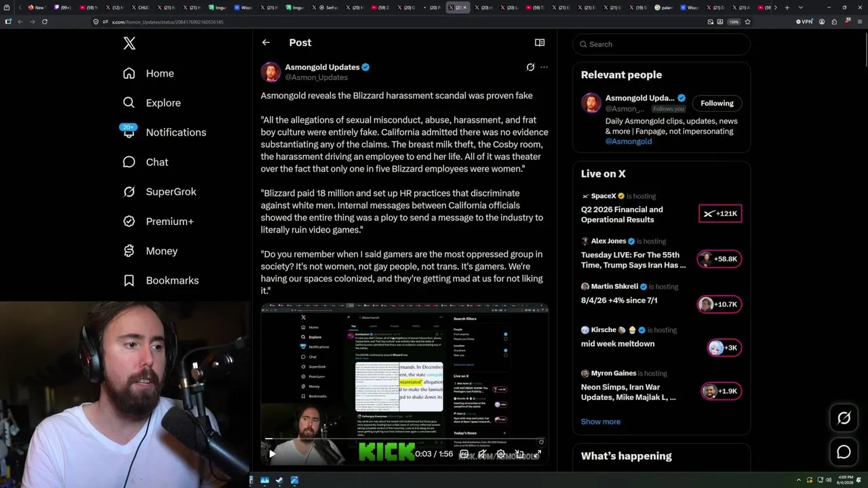Join the Myron Gaines live with +1.9K
This screenshot has height=488, width=868.
click(x=721, y=391)
